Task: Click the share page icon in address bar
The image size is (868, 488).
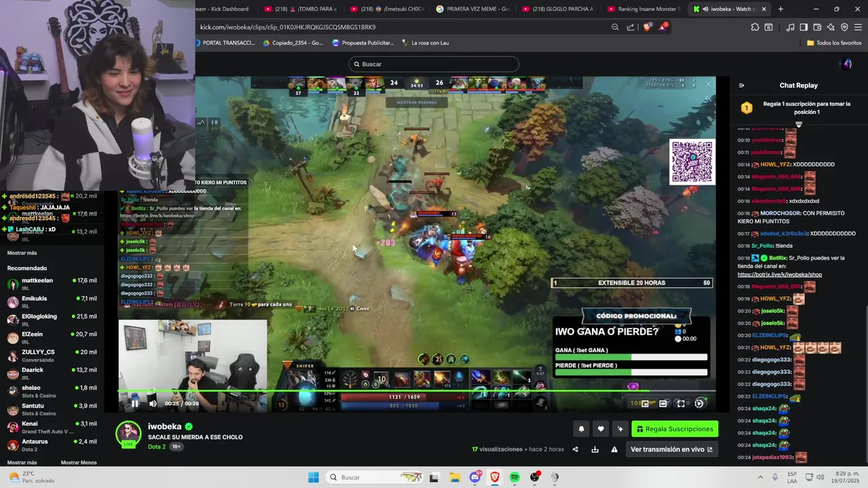Action: click(x=631, y=27)
